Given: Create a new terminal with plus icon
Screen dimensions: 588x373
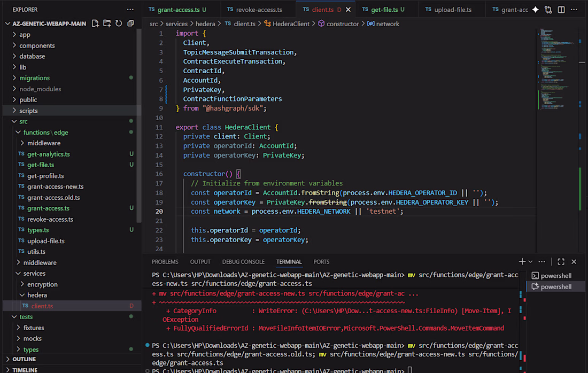Looking at the screenshot, I should (x=522, y=262).
